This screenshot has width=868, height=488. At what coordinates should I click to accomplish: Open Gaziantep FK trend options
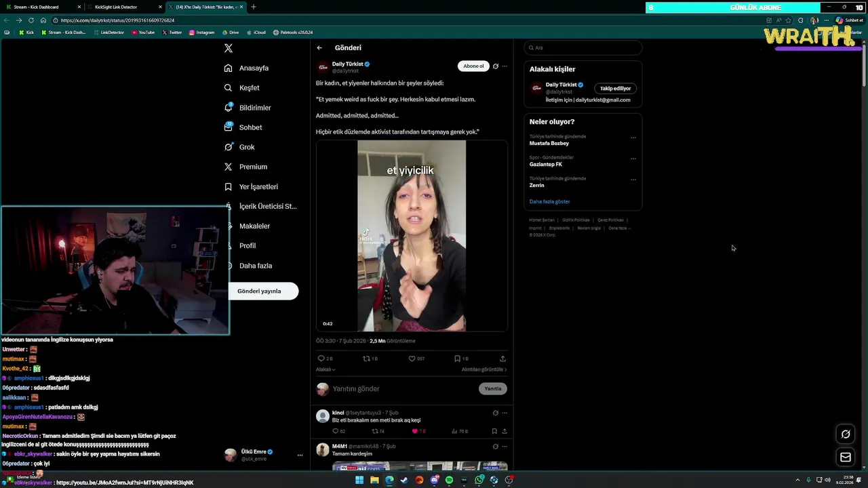tap(633, 159)
